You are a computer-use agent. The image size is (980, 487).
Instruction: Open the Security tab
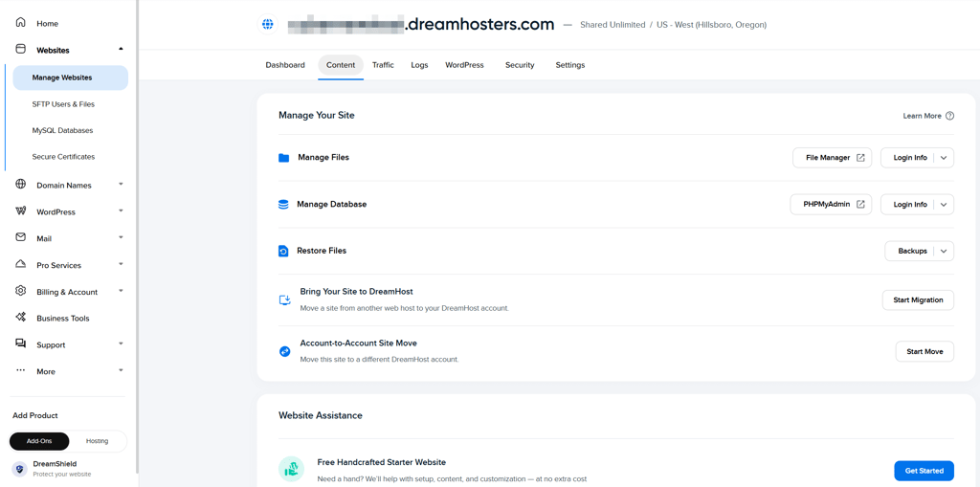(x=520, y=65)
